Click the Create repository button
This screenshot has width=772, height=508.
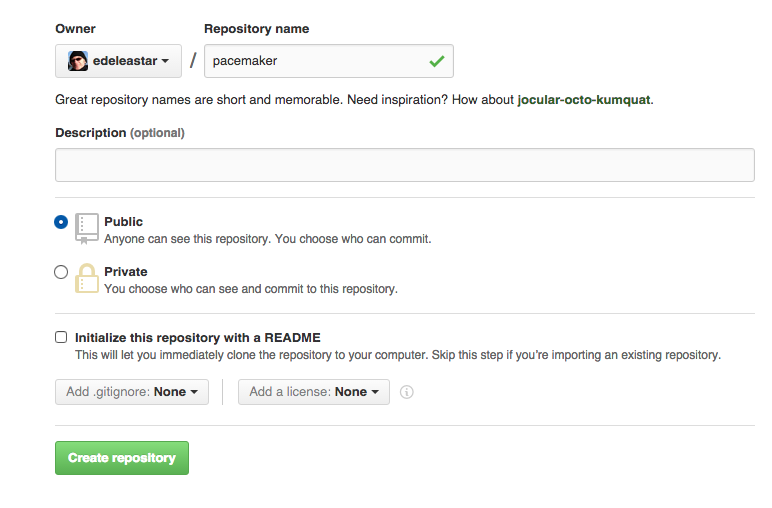tap(122, 458)
